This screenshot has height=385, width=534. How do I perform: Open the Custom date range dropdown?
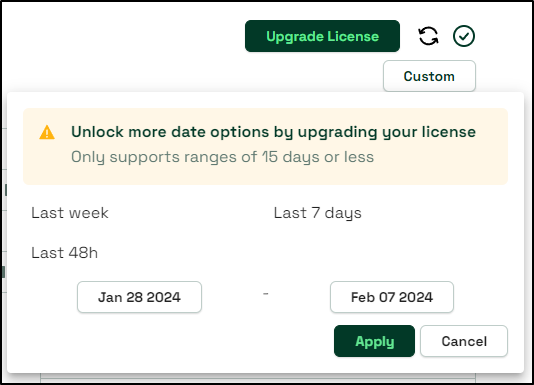pos(429,76)
